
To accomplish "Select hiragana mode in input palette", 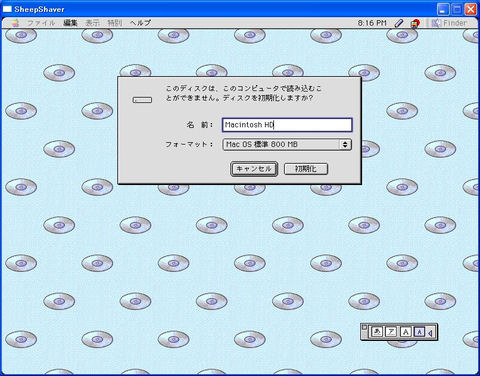I will coord(377,332).
